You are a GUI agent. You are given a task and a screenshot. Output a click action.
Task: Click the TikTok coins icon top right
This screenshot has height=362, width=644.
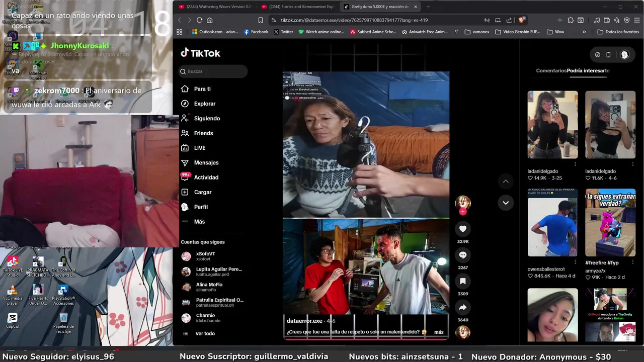click(x=597, y=55)
